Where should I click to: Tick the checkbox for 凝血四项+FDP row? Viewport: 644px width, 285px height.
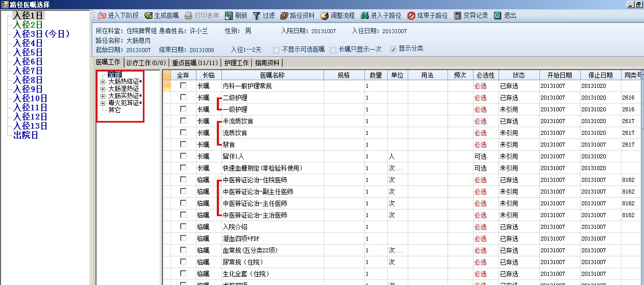pyautogui.click(x=183, y=239)
